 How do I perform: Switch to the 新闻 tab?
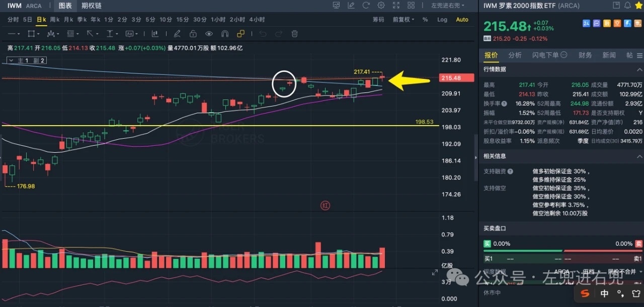click(609, 55)
